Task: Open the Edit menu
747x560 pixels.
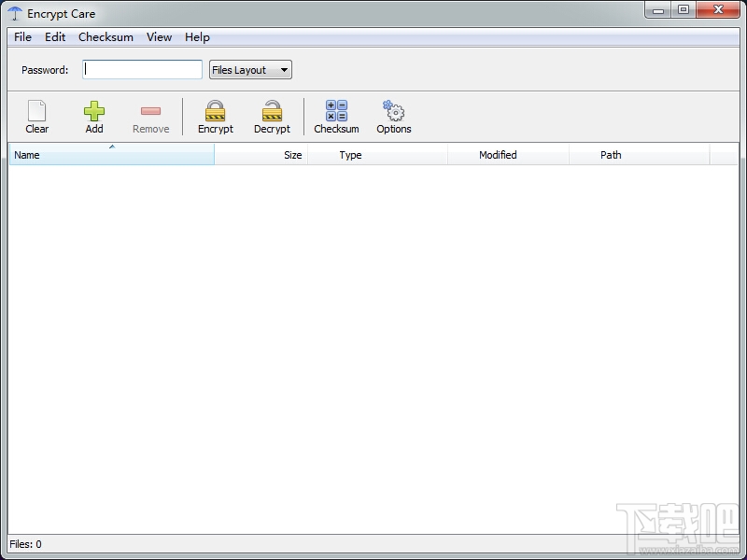Action: tap(55, 37)
